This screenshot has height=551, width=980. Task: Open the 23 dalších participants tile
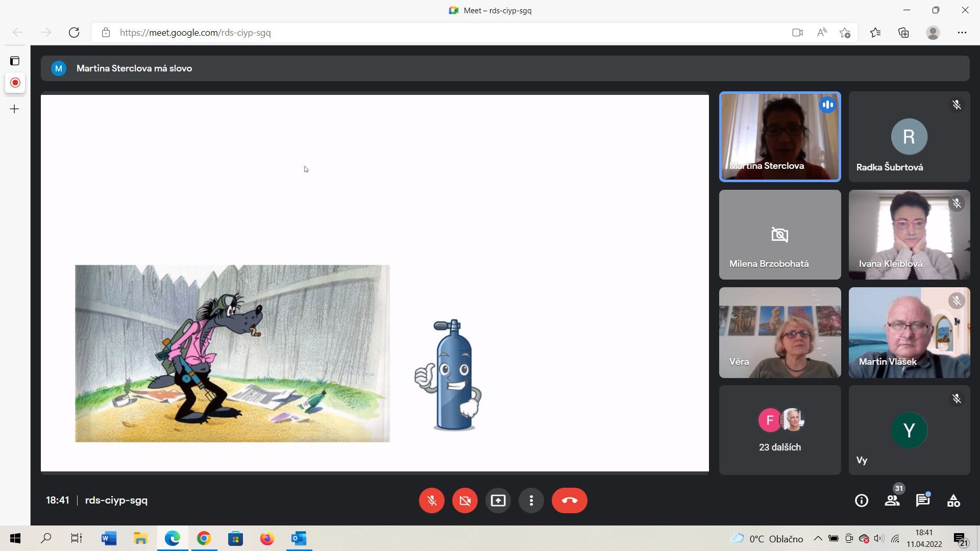tap(780, 430)
